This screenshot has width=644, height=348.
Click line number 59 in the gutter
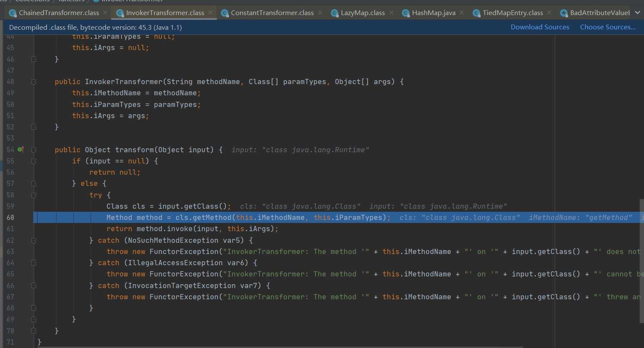[10, 206]
